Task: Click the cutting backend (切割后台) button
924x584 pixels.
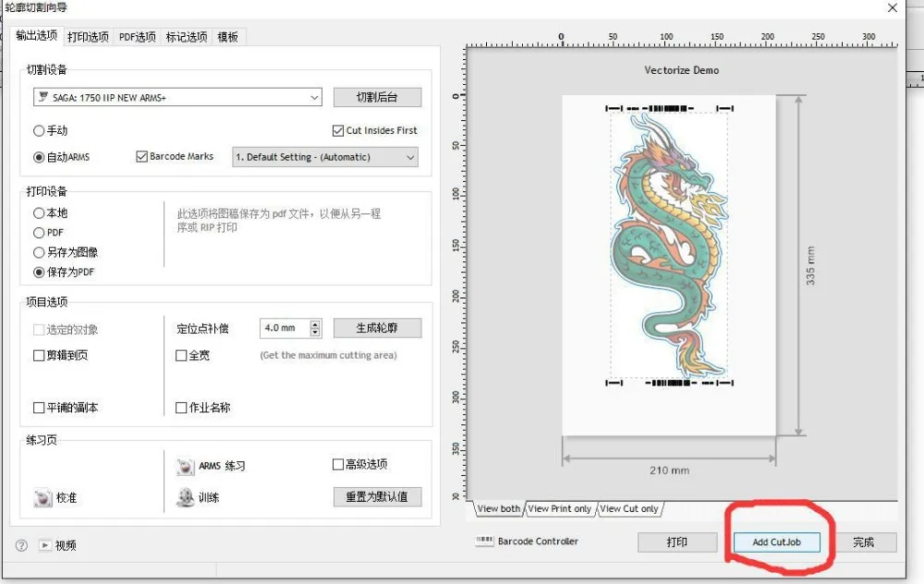Action: coord(377,97)
